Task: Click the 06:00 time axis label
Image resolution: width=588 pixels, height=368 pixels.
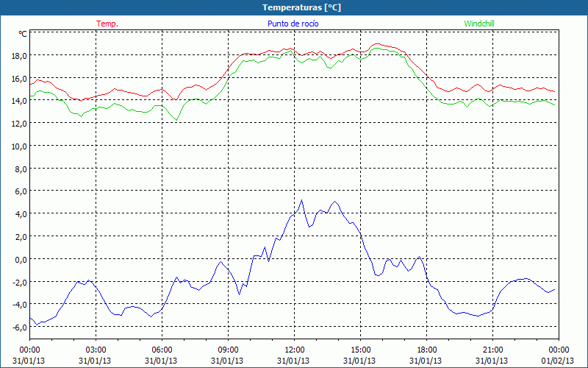Action: pyautogui.click(x=162, y=350)
